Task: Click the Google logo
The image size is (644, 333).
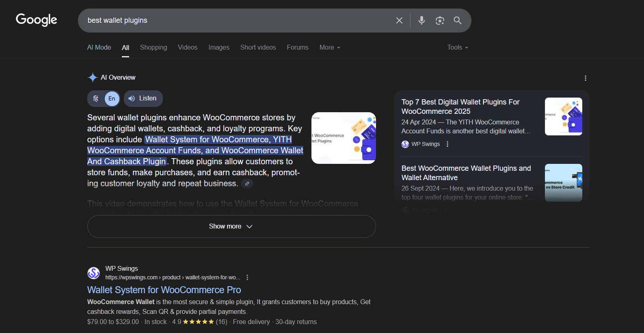Action: (37, 20)
